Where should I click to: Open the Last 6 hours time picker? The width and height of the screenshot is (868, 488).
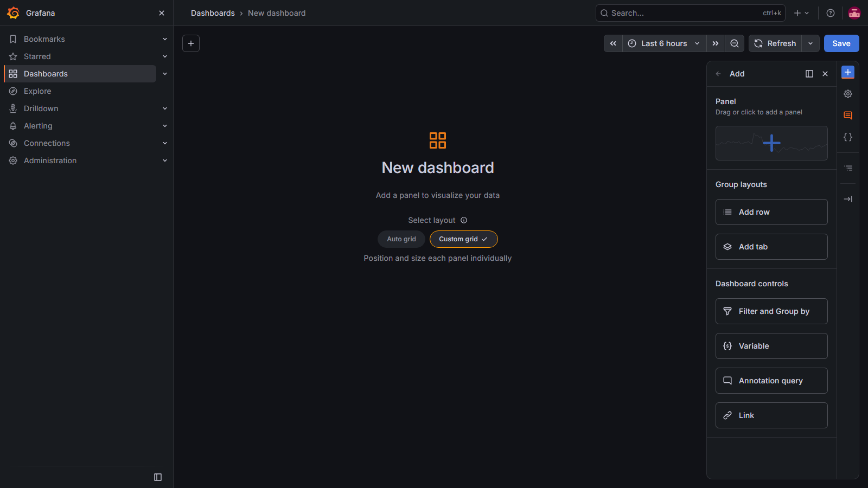click(x=664, y=43)
